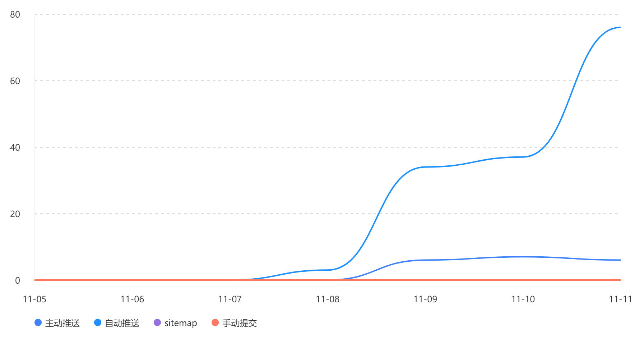Hide the 自动推送 series via its label
Viewport: 644px width, 339px height.
point(122,323)
